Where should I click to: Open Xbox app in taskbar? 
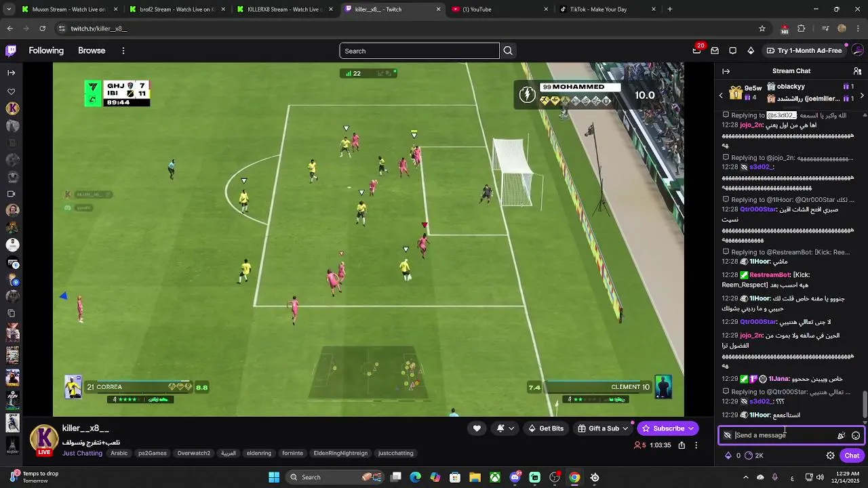(x=496, y=477)
